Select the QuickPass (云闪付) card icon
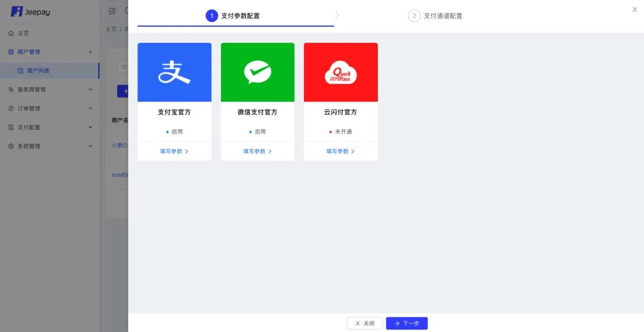 point(341,72)
